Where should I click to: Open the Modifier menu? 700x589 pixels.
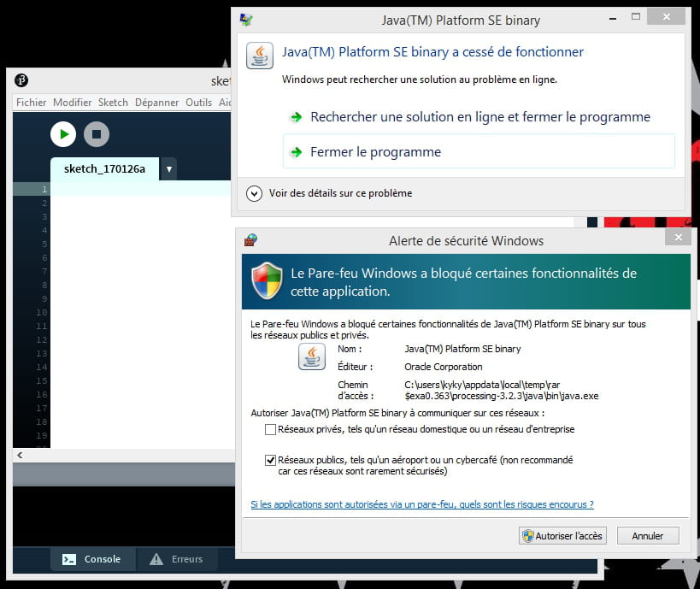click(x=73, y=103)
